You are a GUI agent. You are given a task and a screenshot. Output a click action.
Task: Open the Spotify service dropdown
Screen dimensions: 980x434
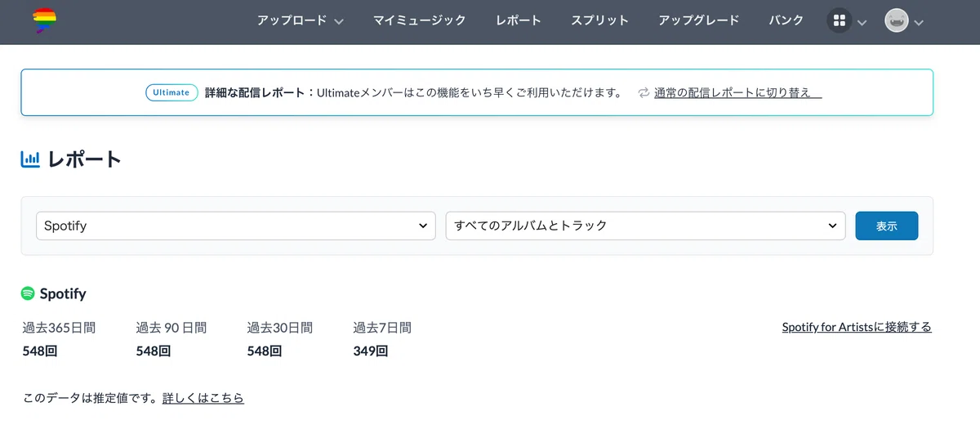(x=236, y=226)
